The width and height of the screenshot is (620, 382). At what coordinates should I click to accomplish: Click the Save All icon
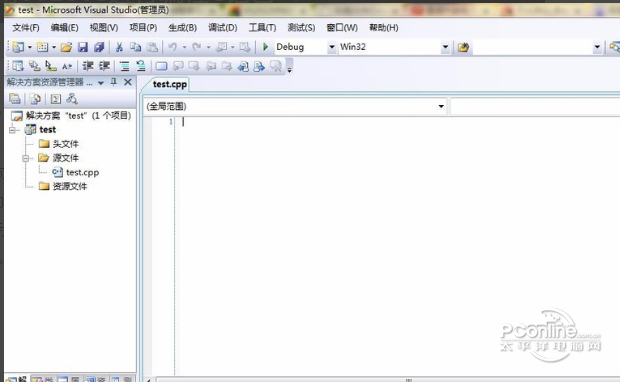point(98,47)
